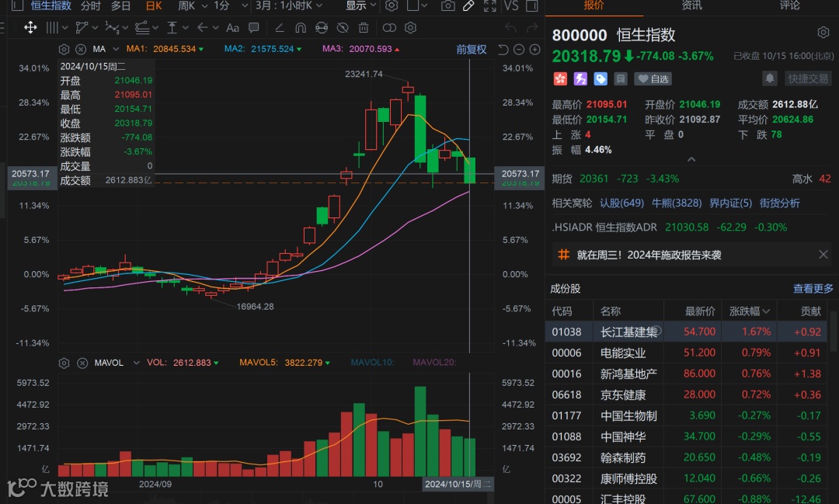Expand the wave pattern tool dropdown
The height and width of the screenshot is (504, 839).
(125, 28)
